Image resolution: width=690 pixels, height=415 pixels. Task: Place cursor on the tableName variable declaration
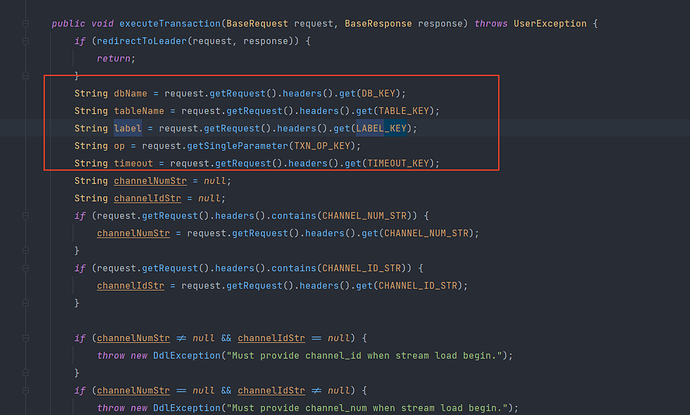(x=139, y=111)
